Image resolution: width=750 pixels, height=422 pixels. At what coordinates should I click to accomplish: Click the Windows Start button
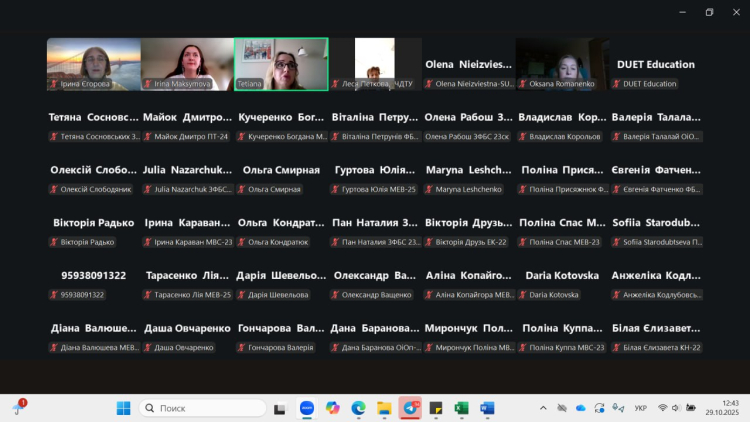(x=124, y=408)
